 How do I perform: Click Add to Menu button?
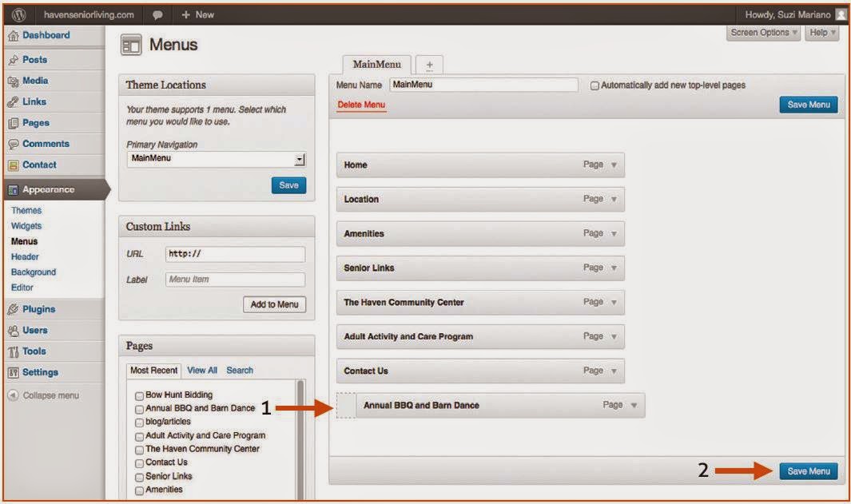click(275, 305)
